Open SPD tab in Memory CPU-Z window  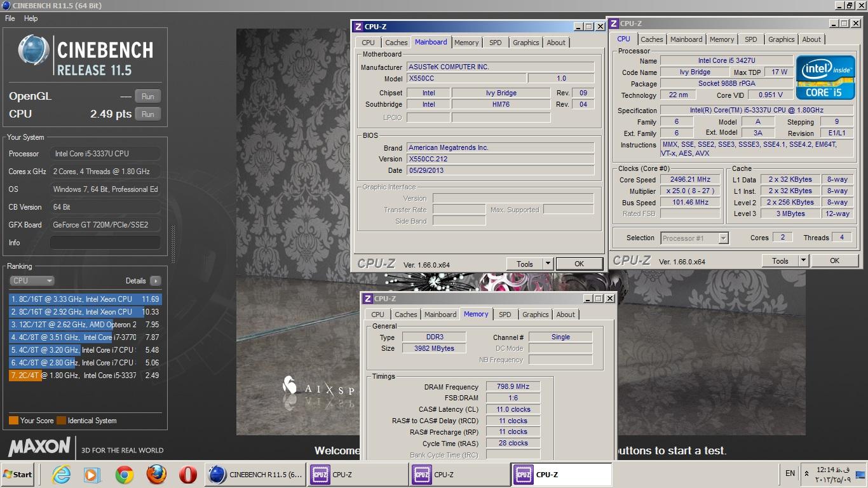click(x=505, y=315)
